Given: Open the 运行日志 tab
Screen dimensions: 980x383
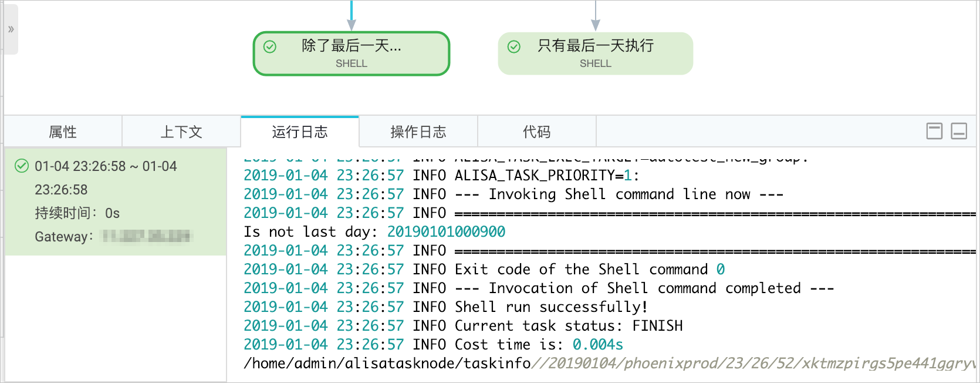Looking at the screenshot, I should (300, 132).
